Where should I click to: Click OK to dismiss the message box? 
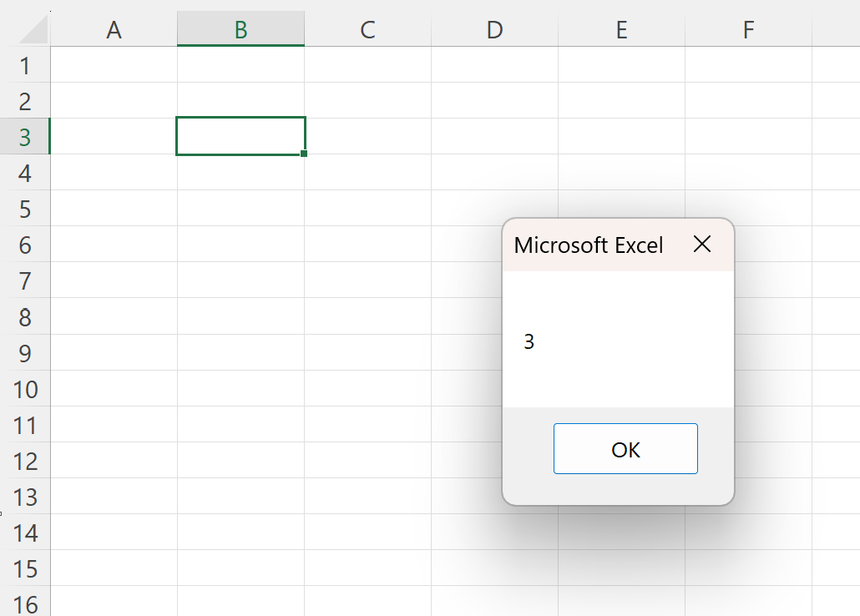(625, 448)
